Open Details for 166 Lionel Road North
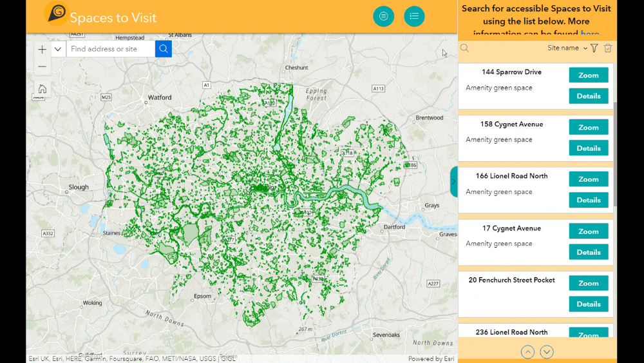The height and width of the screenshot is (363, 644). (589, 200)
